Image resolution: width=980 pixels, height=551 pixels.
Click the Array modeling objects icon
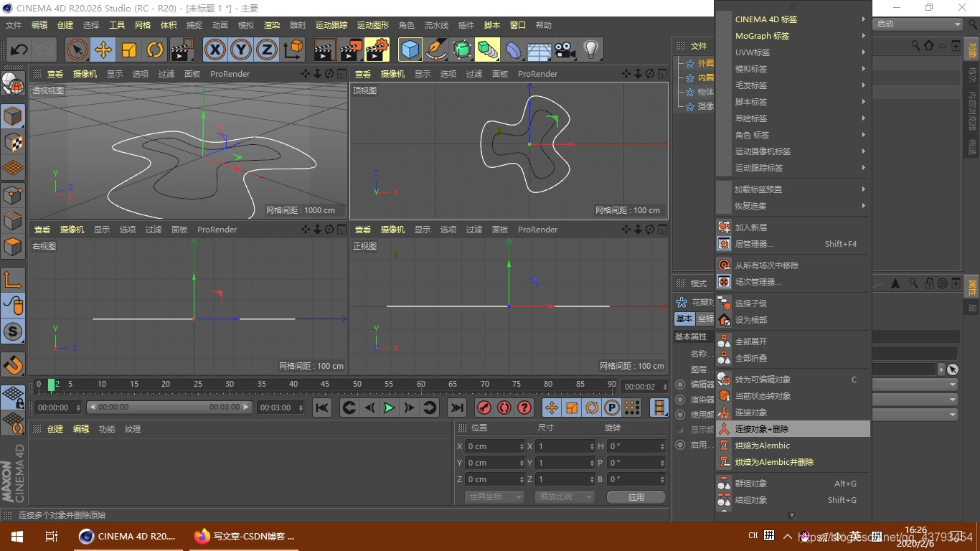click(x=487, y=50)
